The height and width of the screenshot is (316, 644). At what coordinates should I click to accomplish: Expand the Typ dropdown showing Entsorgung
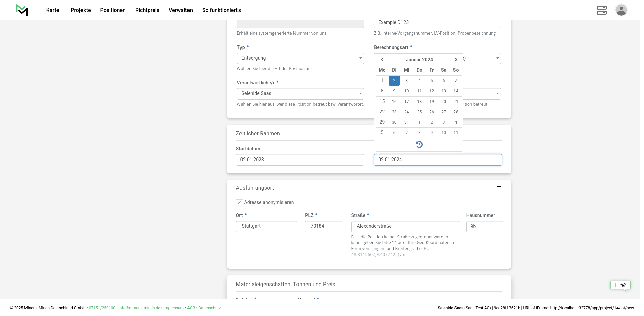click(x=300, y=58)
